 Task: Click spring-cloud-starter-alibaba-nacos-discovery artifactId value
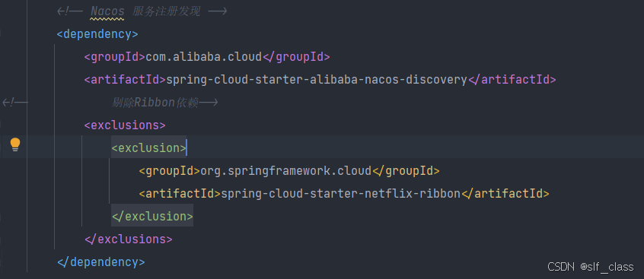tap(317, 80)
